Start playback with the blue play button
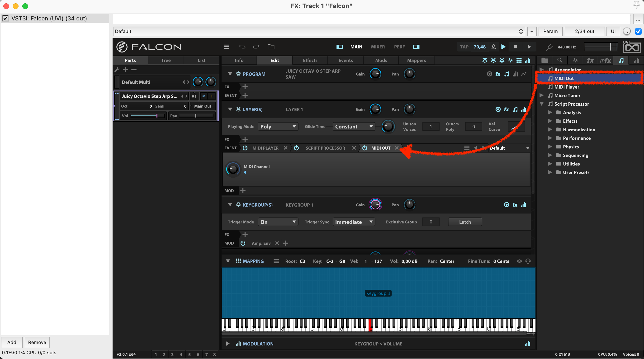The height and width of the screenshot is (359, 644). 503,47
